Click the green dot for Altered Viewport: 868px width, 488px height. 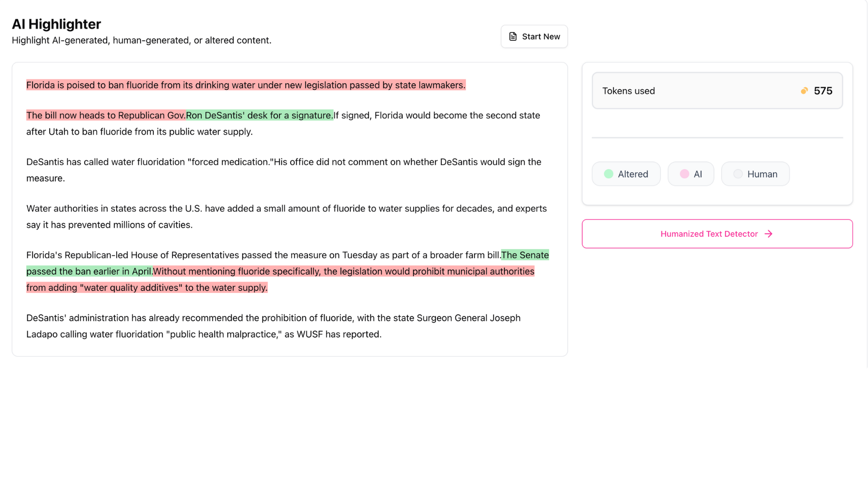[x=609, y=174]
